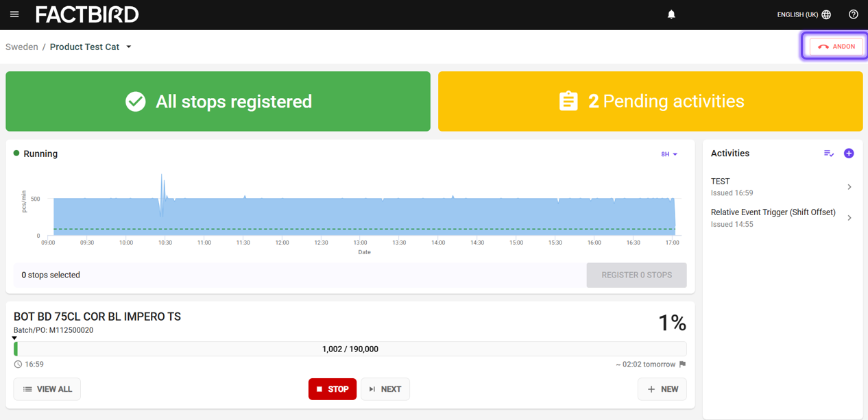
Task: Click the 1,002 of 190,000 progress bar
Action: [x=350, y=349]
